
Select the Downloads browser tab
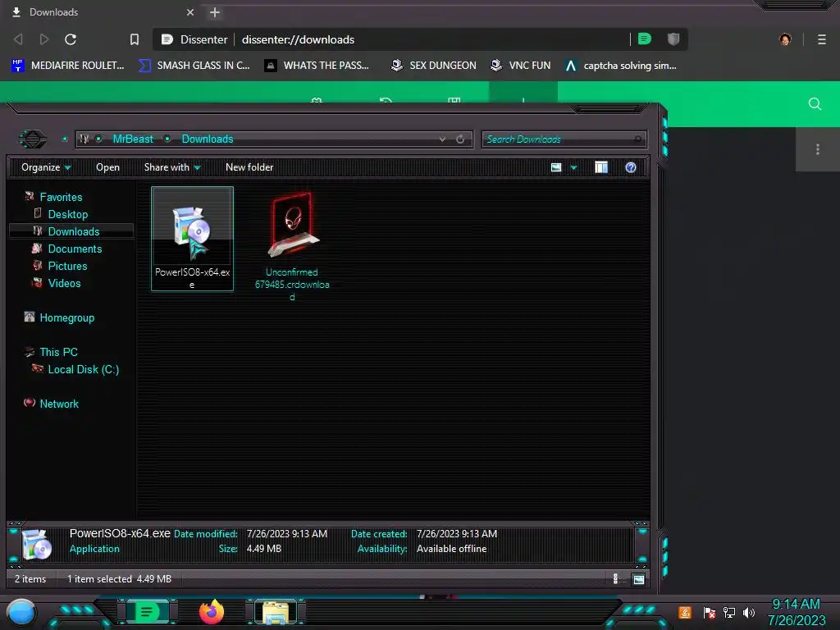[102, 12]
